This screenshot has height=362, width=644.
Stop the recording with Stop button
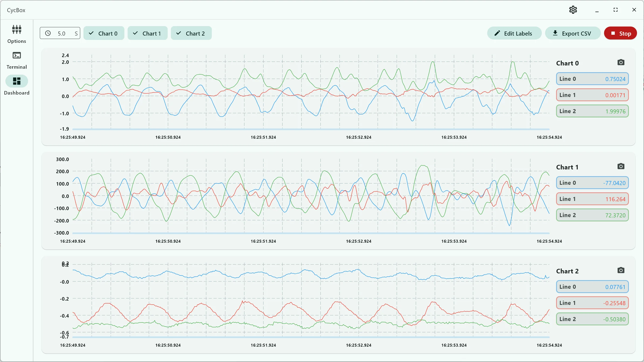(x=620, y=33)
